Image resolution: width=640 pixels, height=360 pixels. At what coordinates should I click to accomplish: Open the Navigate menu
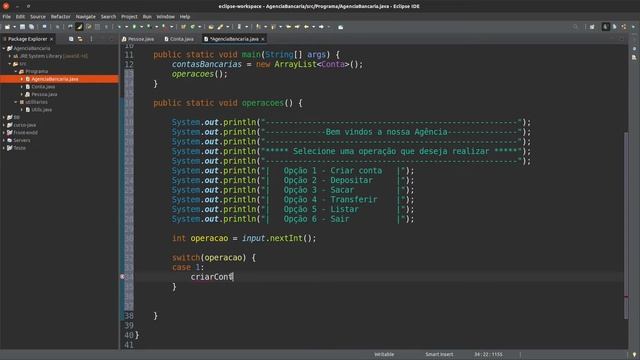[x=86, y=17]
